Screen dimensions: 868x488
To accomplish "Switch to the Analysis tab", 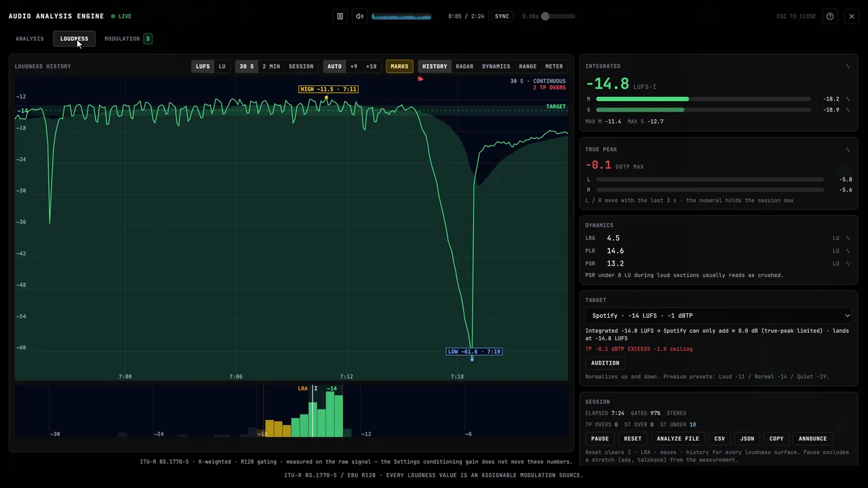I will tap(30, 39).
